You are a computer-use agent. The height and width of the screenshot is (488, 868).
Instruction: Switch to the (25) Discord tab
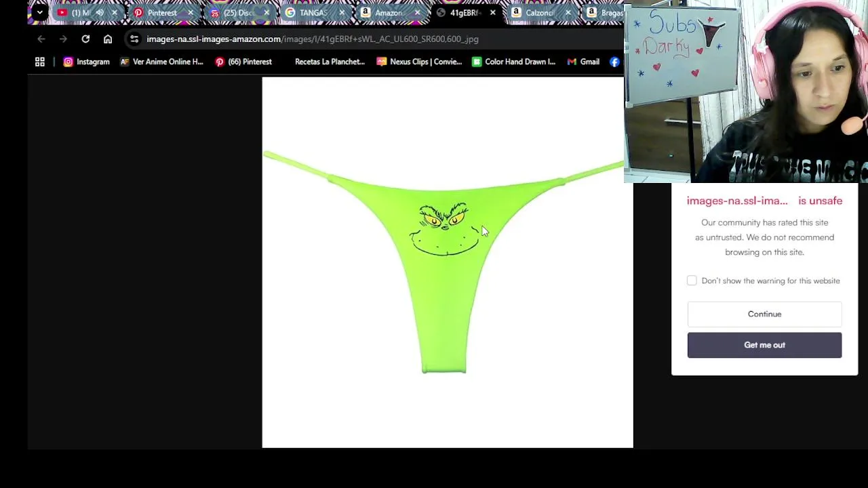239,12
